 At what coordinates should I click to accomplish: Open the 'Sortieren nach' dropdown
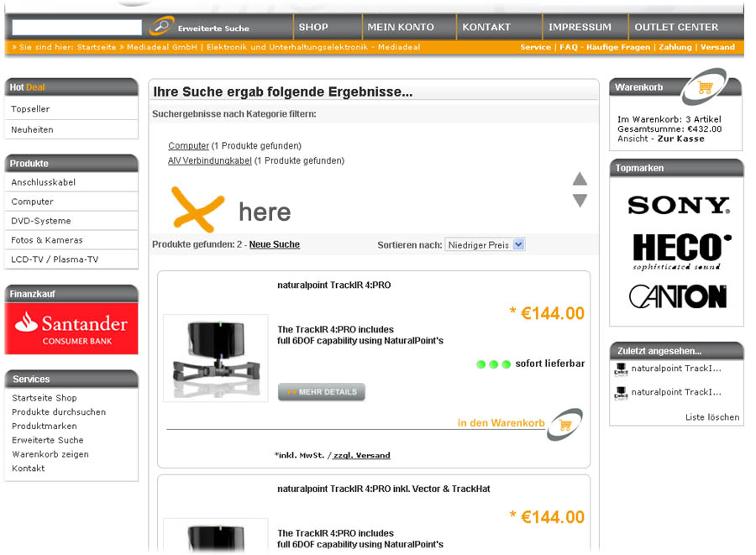click(485, 244)
